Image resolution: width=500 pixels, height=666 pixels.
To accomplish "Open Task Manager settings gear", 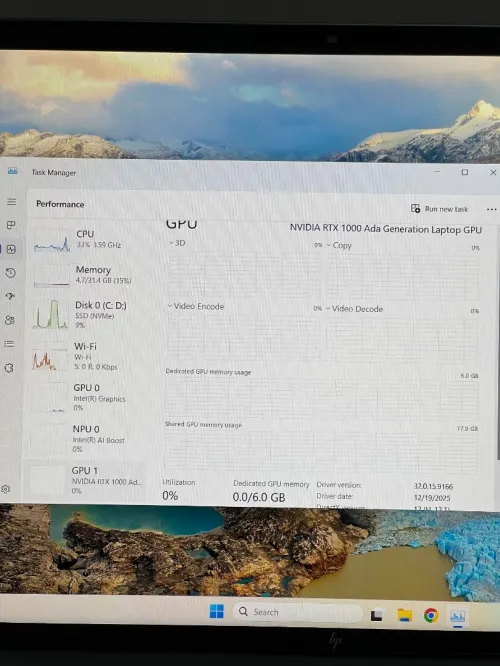I will point(6,489).
